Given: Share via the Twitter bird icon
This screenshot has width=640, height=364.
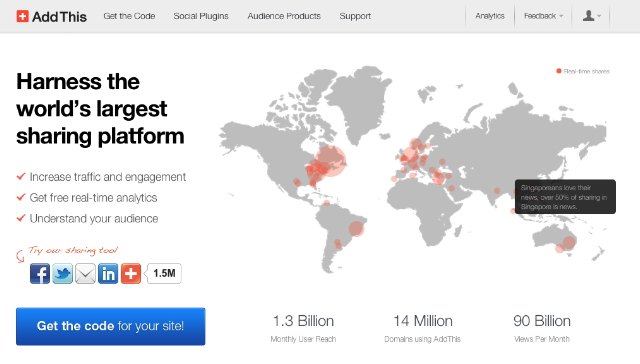Looking at the screenshot, I should point(62,273).
